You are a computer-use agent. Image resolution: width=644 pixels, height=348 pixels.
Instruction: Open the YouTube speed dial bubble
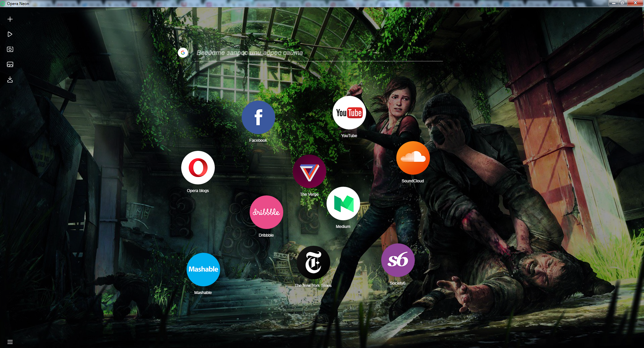click(349, 113)
